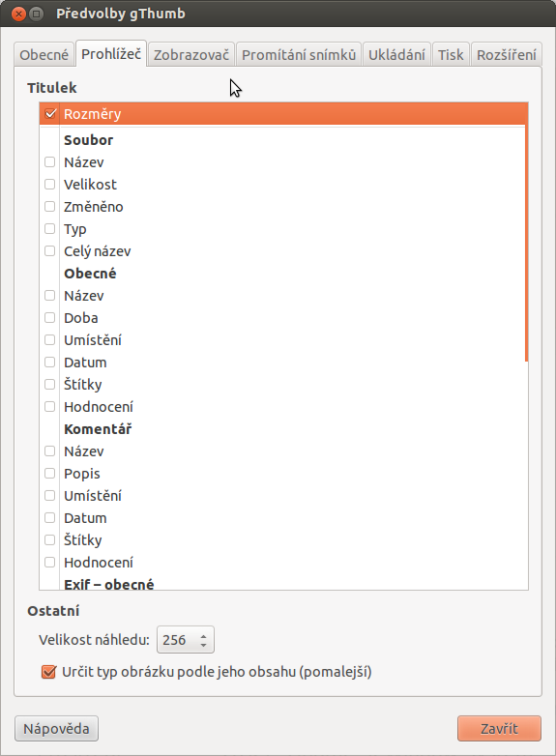Tick the Změněno checkbox

point(49,206)
